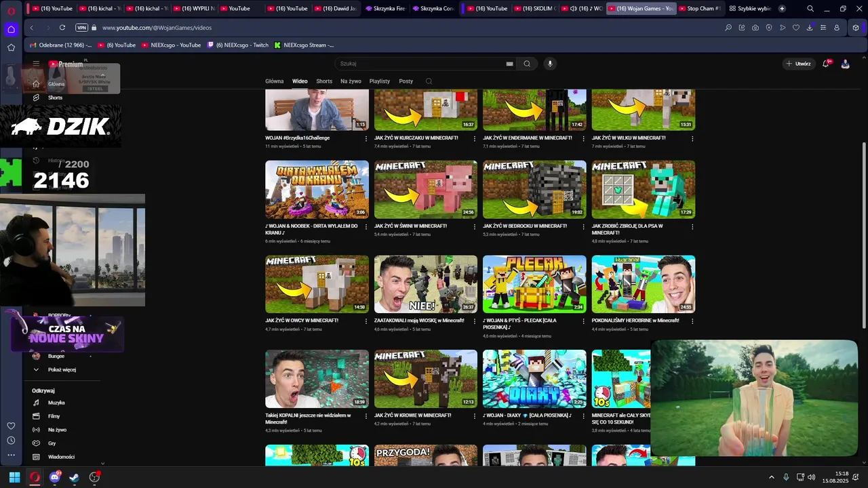Open NEEXcsgo - Twitch bookmark

pos(238,45)
